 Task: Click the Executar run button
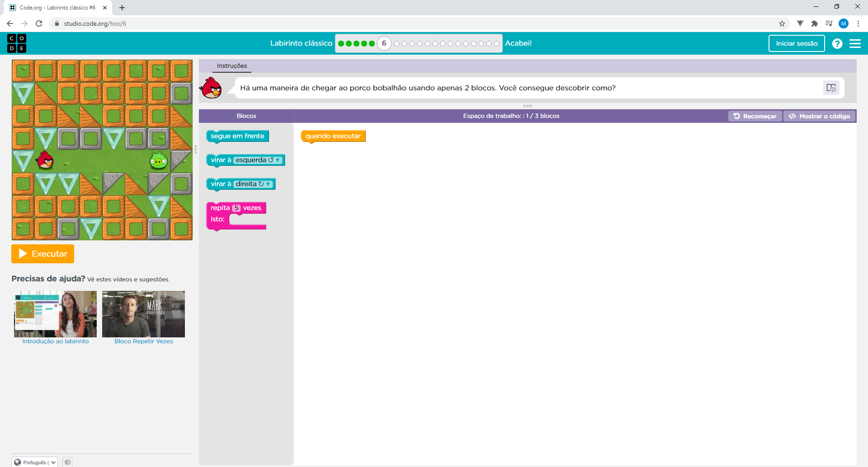pos(42,254)
